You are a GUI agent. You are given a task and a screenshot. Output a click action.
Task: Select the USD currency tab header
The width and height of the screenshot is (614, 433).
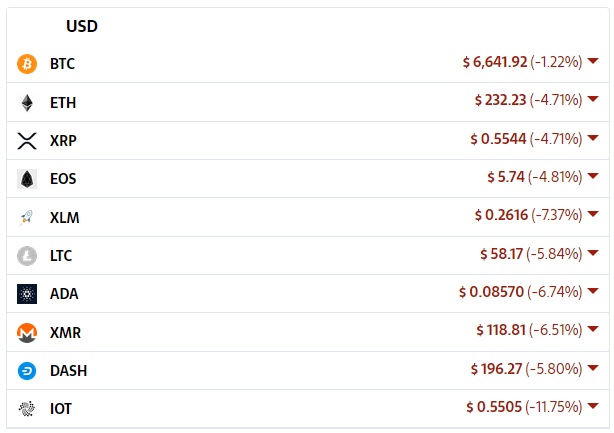pyautogui.click(x=82, y=26)
